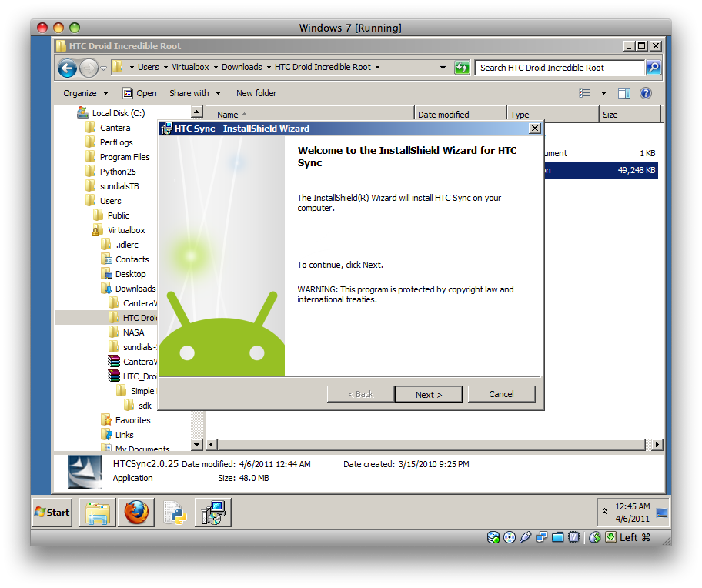
Task: Close the InstallShield Wizard dialog
Action: pos(534,129)
